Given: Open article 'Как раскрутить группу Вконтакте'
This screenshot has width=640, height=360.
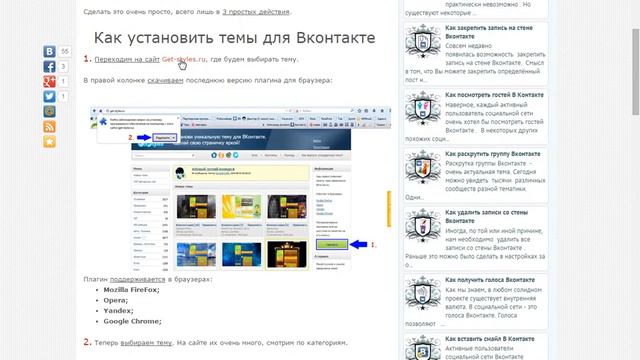Looking at the screenshot, I should click(x=493, y=154).
